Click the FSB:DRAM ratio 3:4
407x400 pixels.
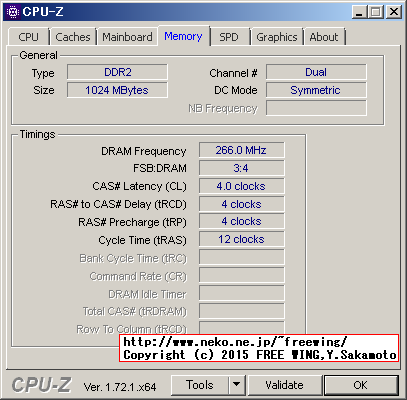242,168
